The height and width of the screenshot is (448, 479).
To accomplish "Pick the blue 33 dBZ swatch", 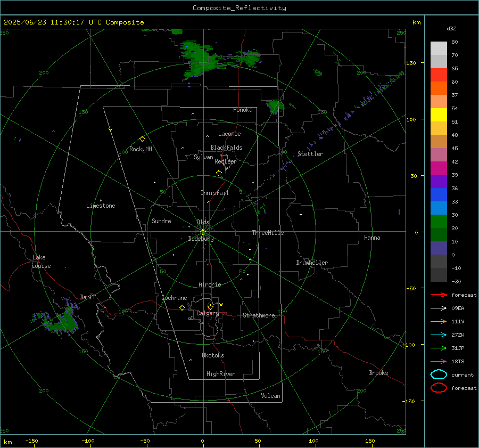I will coord(439,195).
